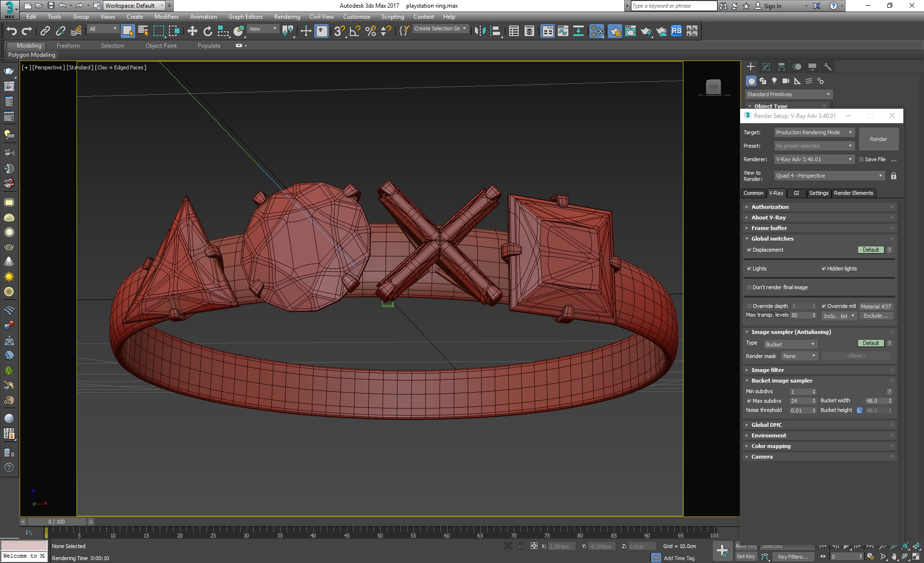Open the image sampler Type Bucket dropdown
924x563 pixels.
(790, 345)
